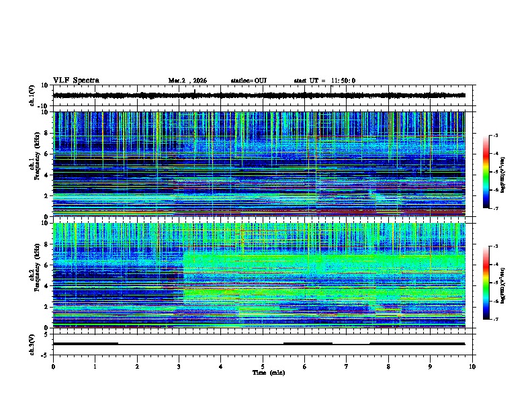
Task: Click the ch.1 waveform trace panel
Action: coord(264,95)
